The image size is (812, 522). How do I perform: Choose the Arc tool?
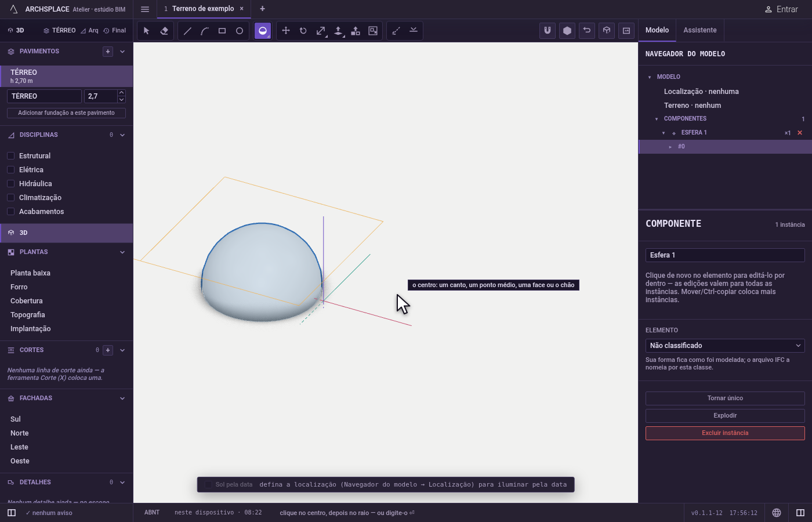tap(205, 31)
